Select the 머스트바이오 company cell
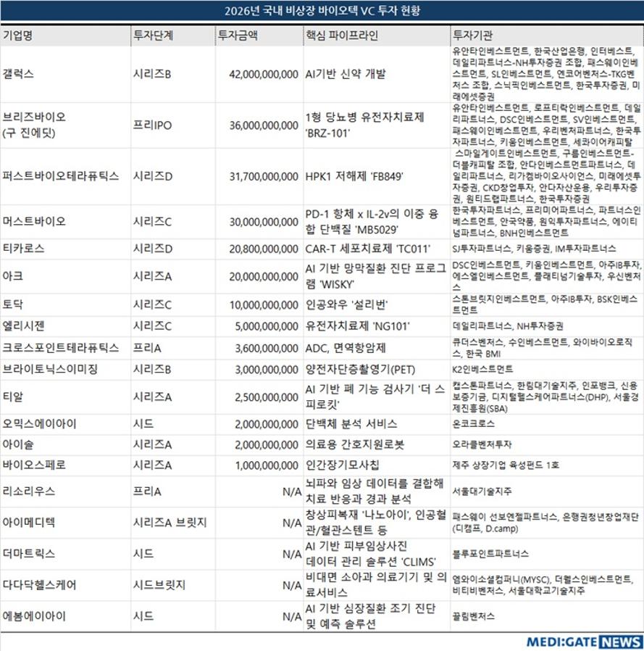The height and width of the screenshot is (651, 644). [35, 221]
